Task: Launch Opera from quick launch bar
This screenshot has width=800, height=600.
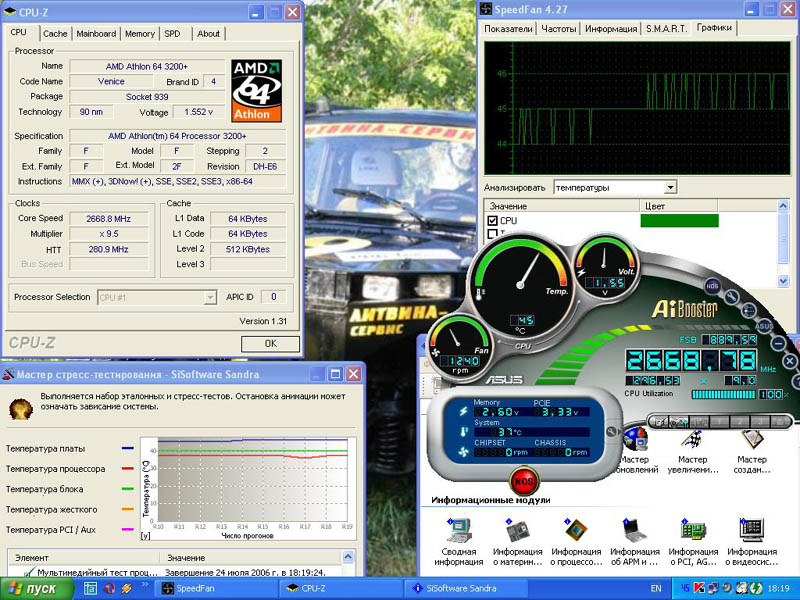Action: coord(109,588)
